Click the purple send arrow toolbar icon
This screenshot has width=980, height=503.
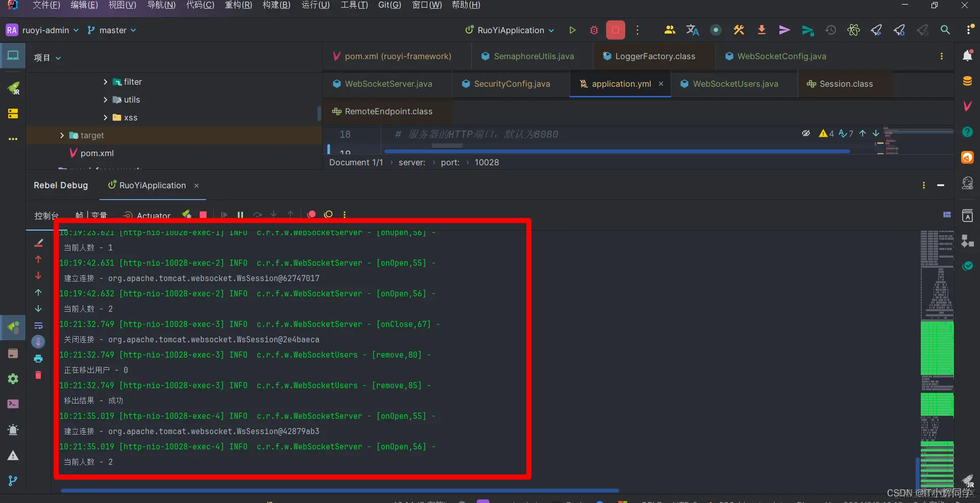click(785, 30)
